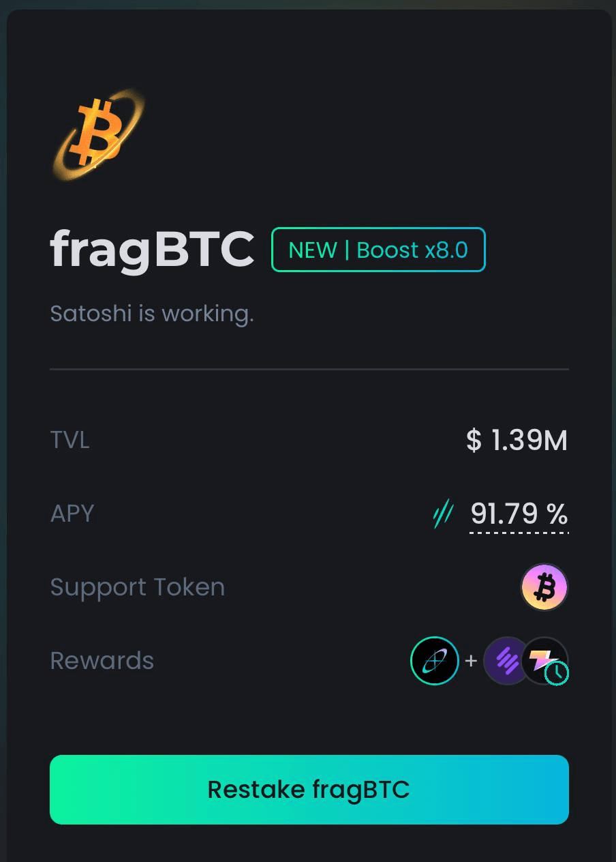The image size is (616, 862).
Task: Click the "Boost x8.0" text in the badge
Action: (x=412, y=250)
